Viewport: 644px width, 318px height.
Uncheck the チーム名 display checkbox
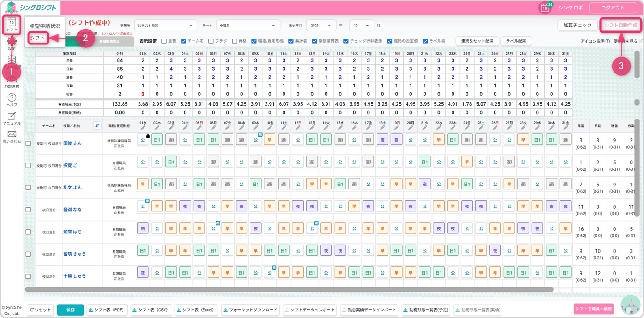click(x=183, y=41)
